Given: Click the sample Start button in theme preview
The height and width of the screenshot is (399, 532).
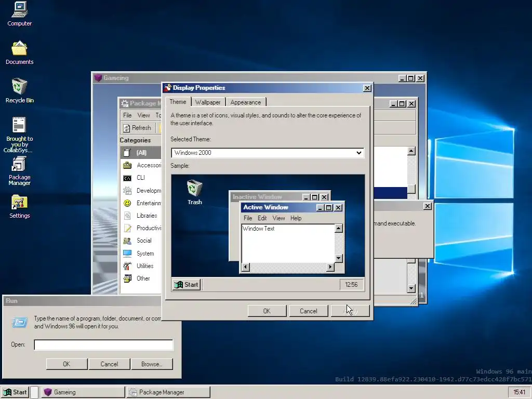Looking at the screenshot, I should point(187,285).
